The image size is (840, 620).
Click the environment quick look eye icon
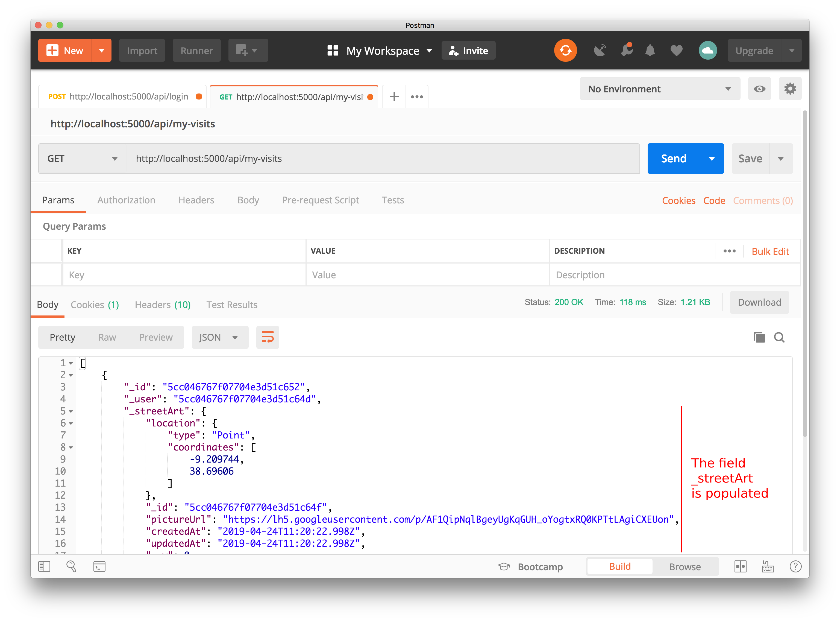tap(759, 89)
